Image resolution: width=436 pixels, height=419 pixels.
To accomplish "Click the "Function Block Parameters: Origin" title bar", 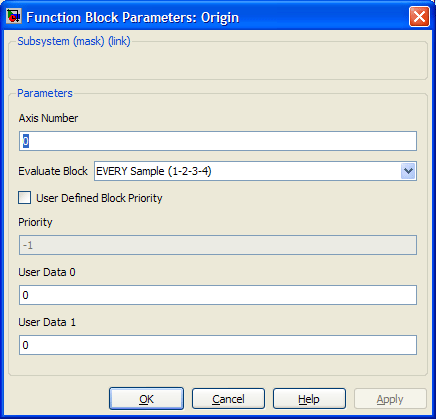I will 133,17.
